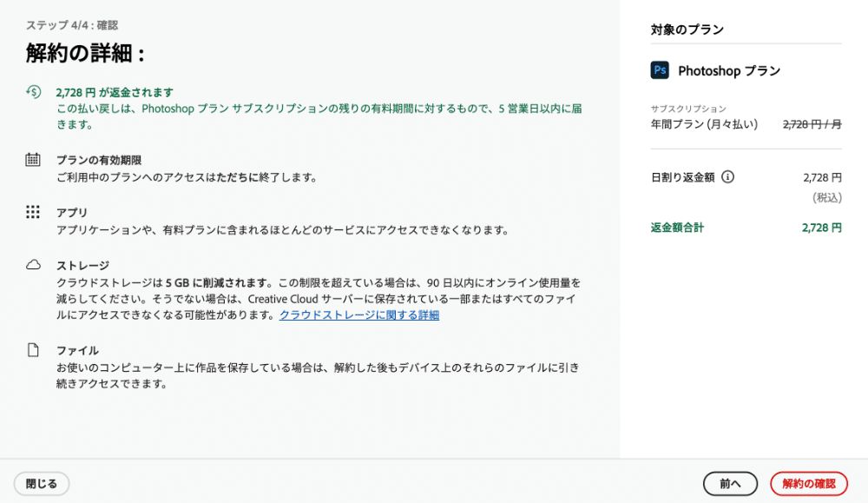Click the Photoshop プラン name
Viewport: 868px width, 503px height.
pos(729,71)
